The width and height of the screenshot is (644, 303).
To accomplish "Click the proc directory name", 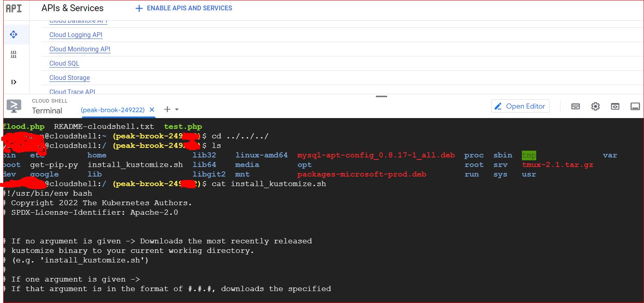I will 474,155.
